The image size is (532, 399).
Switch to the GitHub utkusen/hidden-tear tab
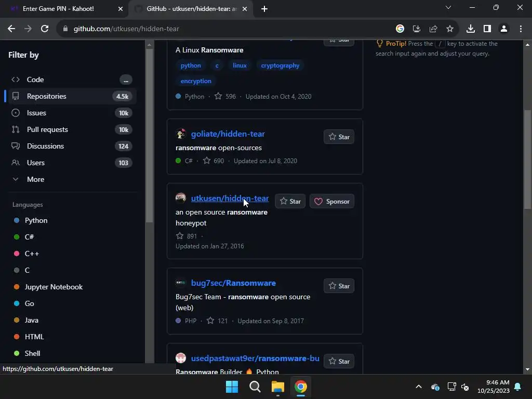click(x=191, y=9)
